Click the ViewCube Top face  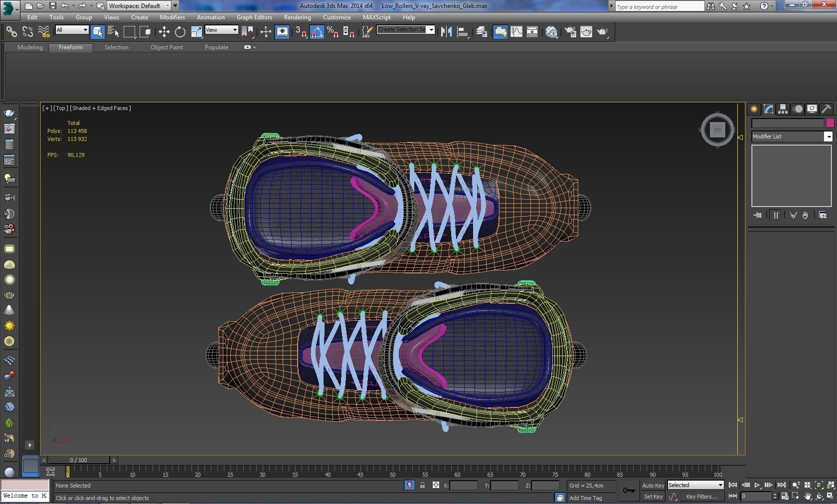717,129
